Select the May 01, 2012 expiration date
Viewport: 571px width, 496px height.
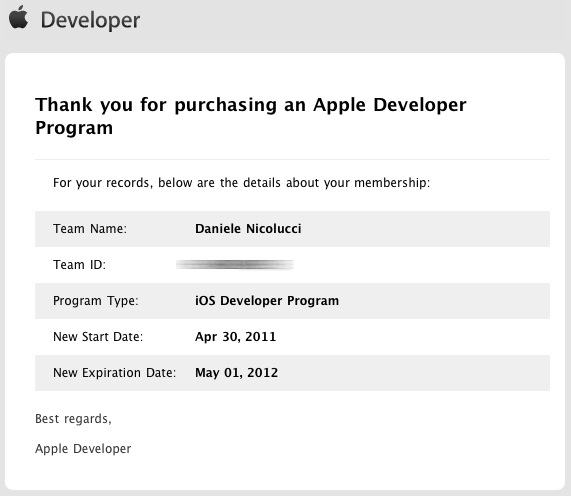tap(236, 373)
